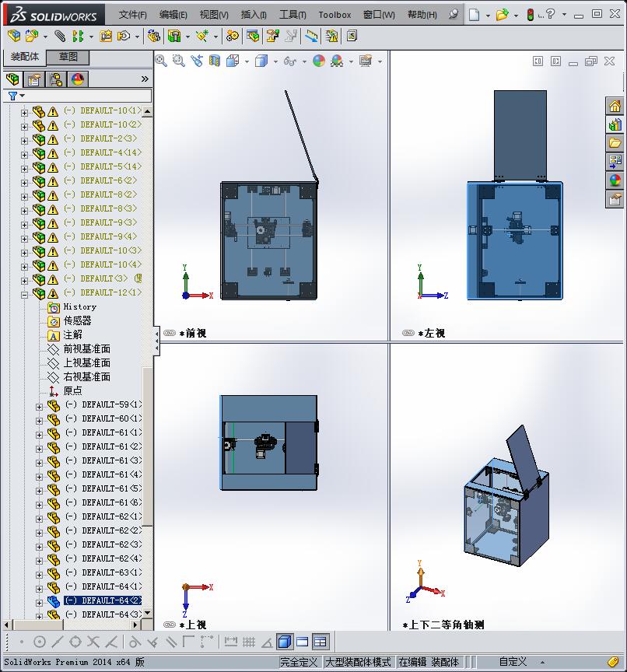The height and width of the screenshot is (672, 627).
Task: Open File Explorer folder icon in task pane
Action: (615, 143)
